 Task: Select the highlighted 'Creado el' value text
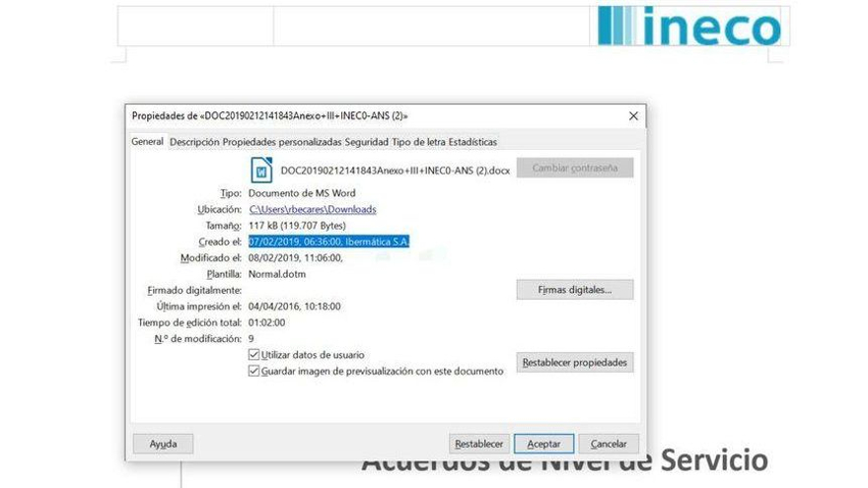328,242
